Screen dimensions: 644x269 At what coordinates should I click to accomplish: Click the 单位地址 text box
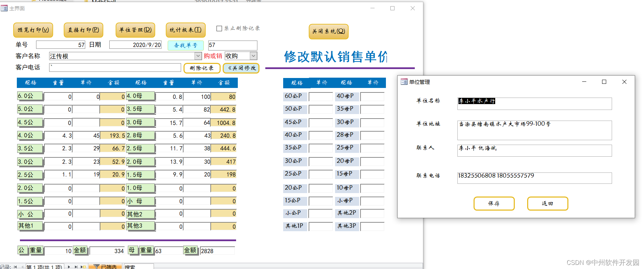(534, 130)
